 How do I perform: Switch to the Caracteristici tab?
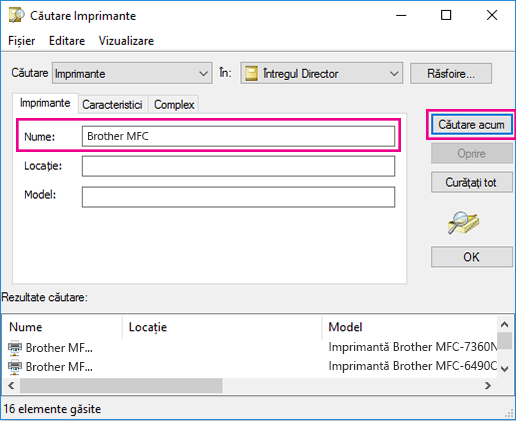[112, 105]
